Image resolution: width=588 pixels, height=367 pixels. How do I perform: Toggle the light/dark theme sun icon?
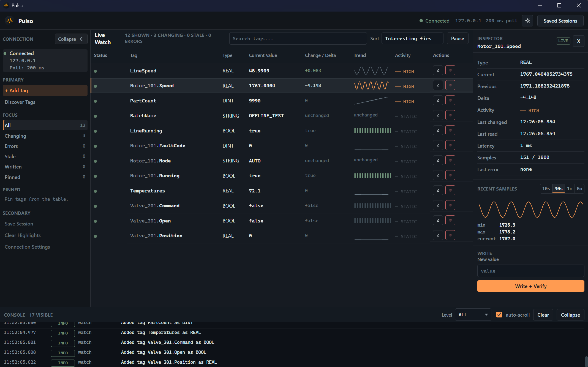click(527, 21)
